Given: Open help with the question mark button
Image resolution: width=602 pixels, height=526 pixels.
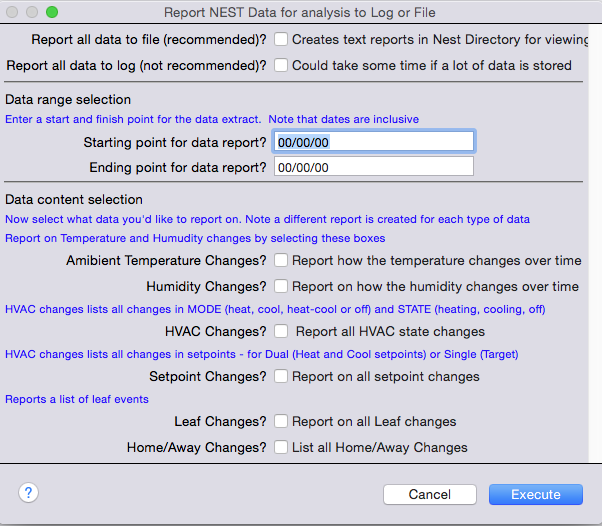Looking at the screenshot, I should pyautogui.click(x=28, y=492).
